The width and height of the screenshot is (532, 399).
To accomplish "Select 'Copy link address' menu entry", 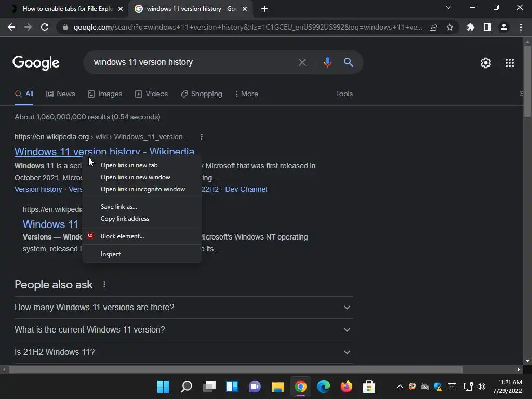I will point(142,219).
